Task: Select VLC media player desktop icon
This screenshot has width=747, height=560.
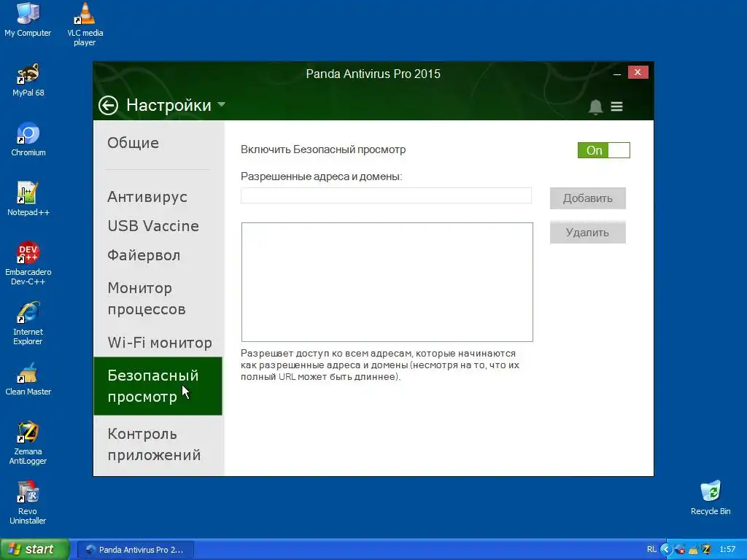Action: 85,24
